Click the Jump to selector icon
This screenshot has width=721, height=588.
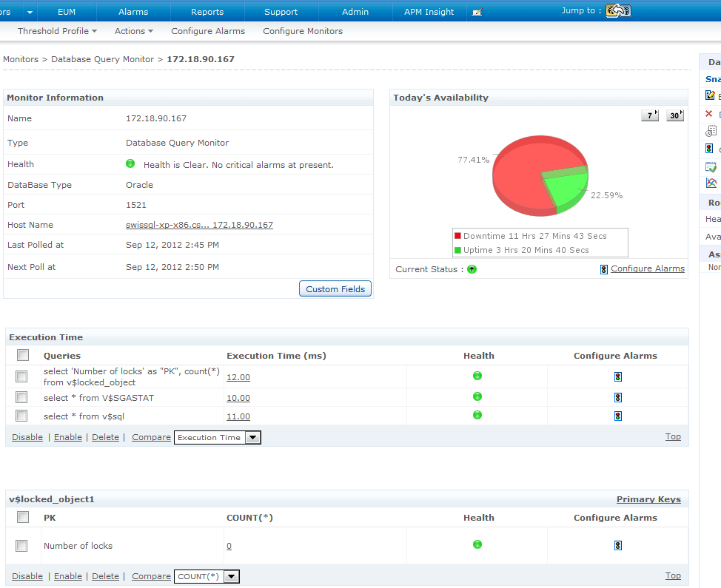pos(618,10)
